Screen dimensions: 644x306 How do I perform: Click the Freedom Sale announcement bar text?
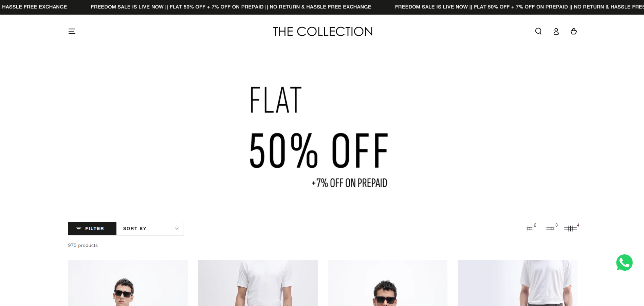click(231, 7)
